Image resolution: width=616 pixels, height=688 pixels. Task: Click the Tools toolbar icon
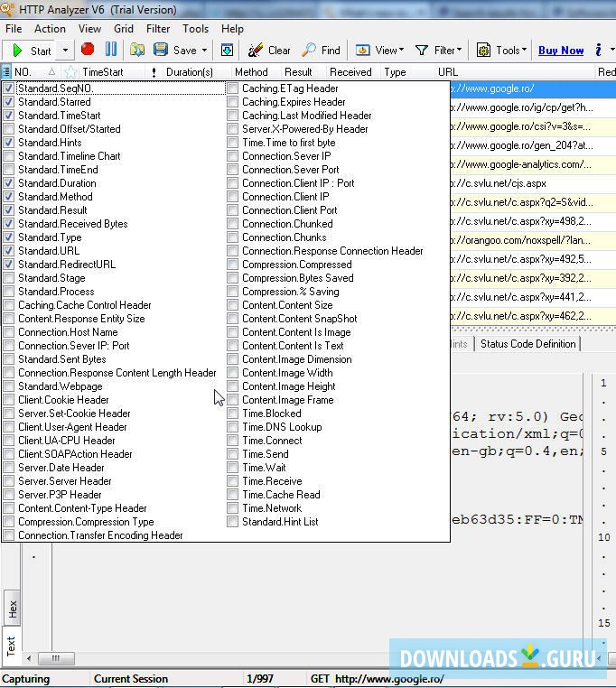(x=483, y=51)
